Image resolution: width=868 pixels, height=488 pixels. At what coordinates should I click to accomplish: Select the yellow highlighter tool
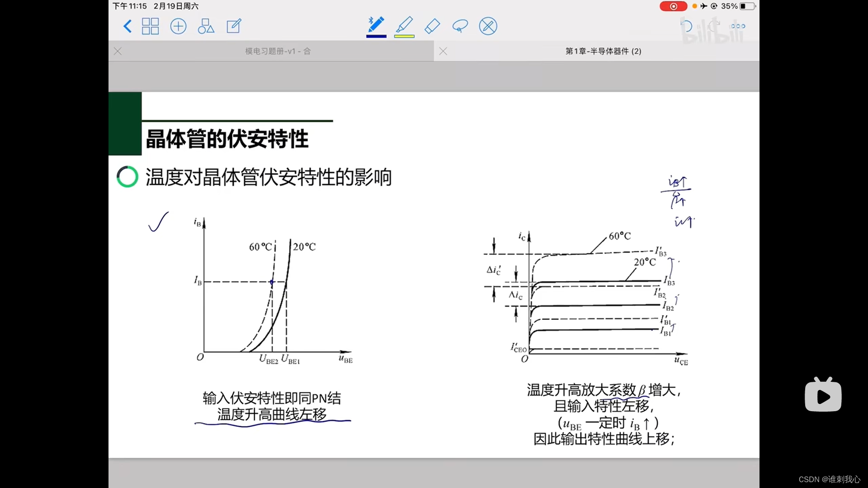point(404,24)
